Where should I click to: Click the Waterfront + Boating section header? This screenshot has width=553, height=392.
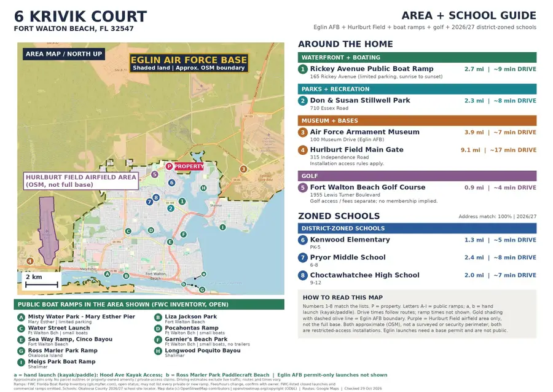417,58
